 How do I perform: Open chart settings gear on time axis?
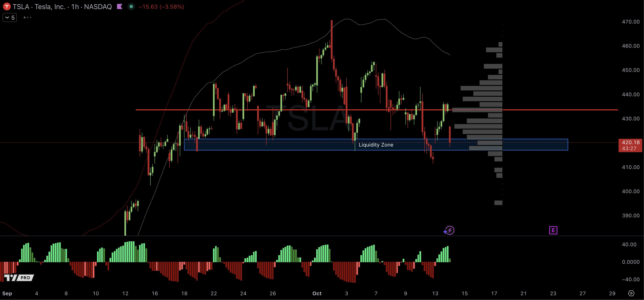pyautogui.click(x=631, y=293)
